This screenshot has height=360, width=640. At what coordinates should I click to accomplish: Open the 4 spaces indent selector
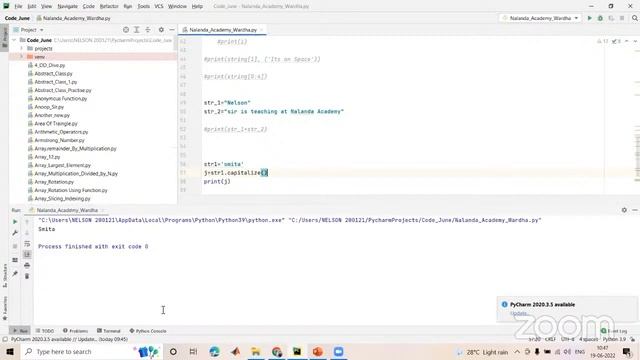point(588,339)
